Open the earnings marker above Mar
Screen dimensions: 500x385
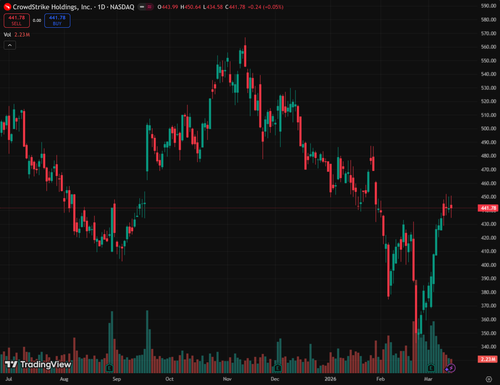[x=431, y=368]
